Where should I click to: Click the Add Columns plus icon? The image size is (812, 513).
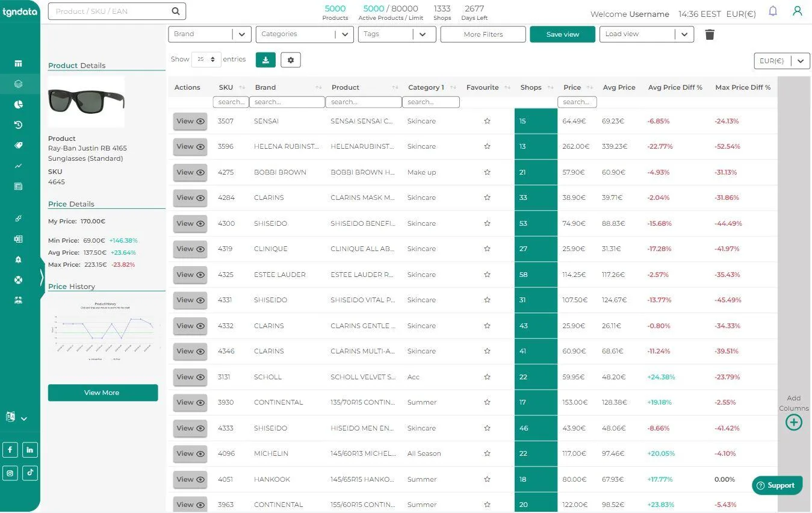click(x=794, y=422)
